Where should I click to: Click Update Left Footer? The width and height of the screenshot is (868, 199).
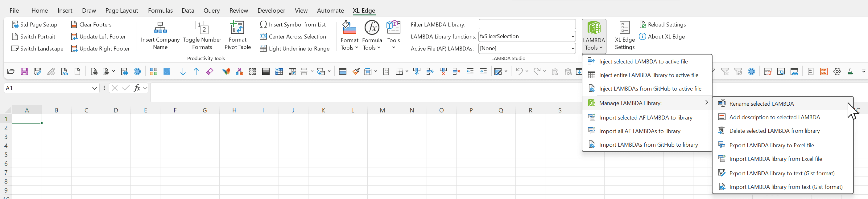[98, 36]
